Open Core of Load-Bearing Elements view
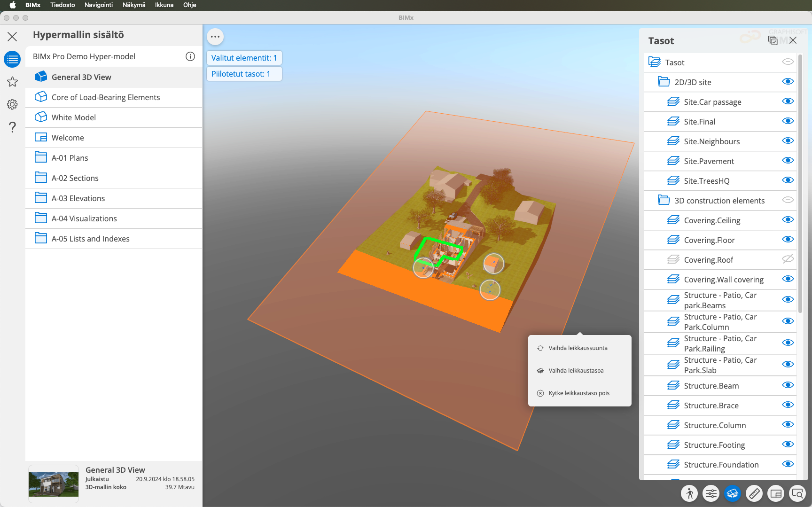The height and width of the screenshot is (507, 812). 114,97
